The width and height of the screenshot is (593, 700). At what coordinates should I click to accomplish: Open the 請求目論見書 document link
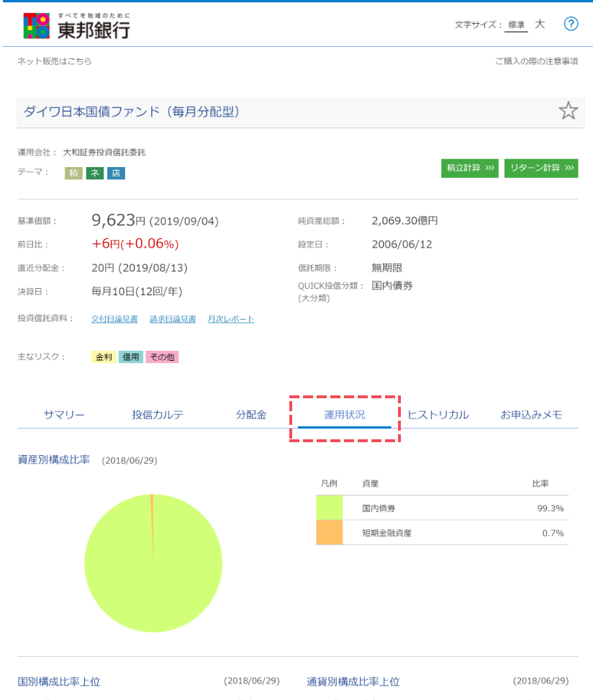(173, 319)
